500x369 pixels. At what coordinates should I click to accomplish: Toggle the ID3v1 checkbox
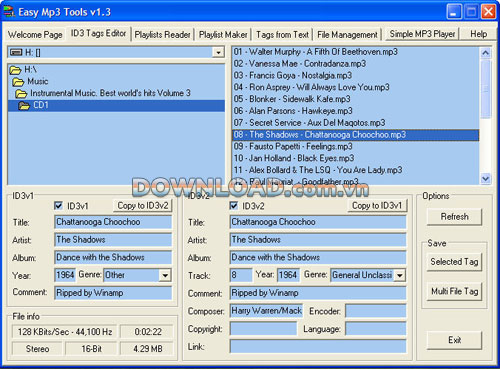[x=58, y=206]
